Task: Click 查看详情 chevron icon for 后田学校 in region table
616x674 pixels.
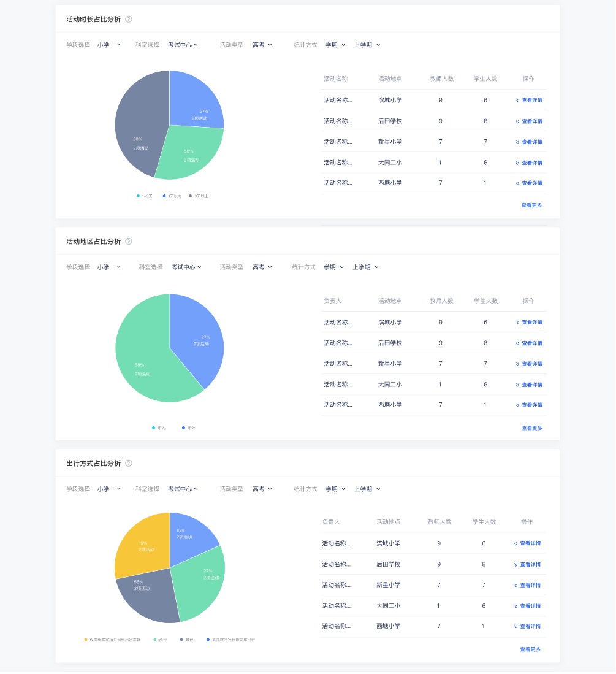Action: [517, 343]
